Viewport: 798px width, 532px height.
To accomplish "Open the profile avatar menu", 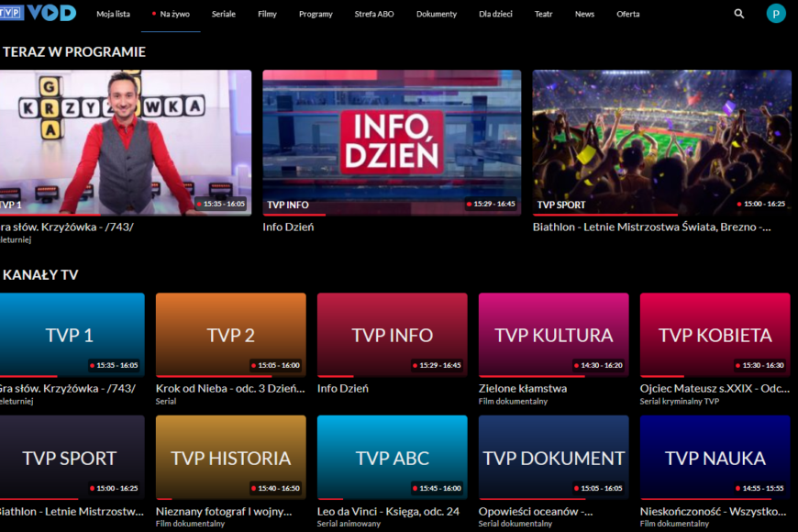I will click(x=775, y=14).
